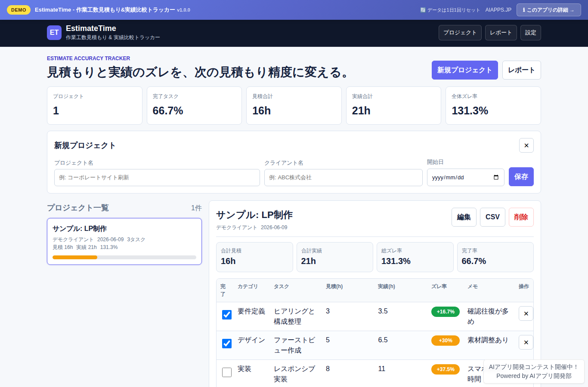
Task: Click the 見積合計 16h summary card
Action: [x=294, y=106]
